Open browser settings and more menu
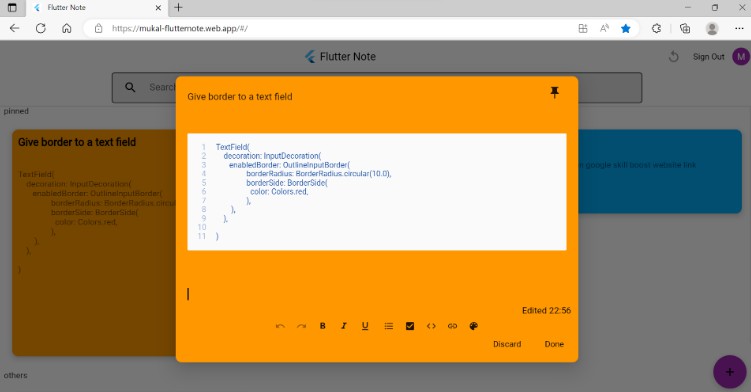Viewport: 751px width, 392px height. (739, 28)
